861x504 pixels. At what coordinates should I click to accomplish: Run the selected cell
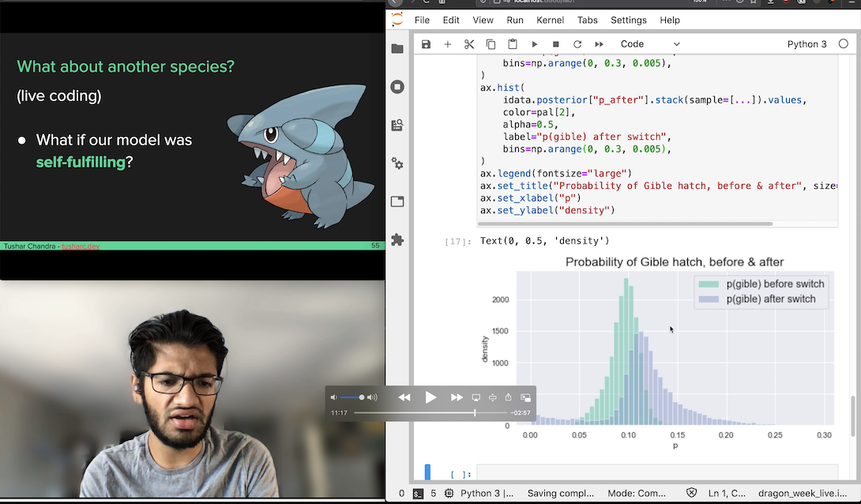pos(534,44)
